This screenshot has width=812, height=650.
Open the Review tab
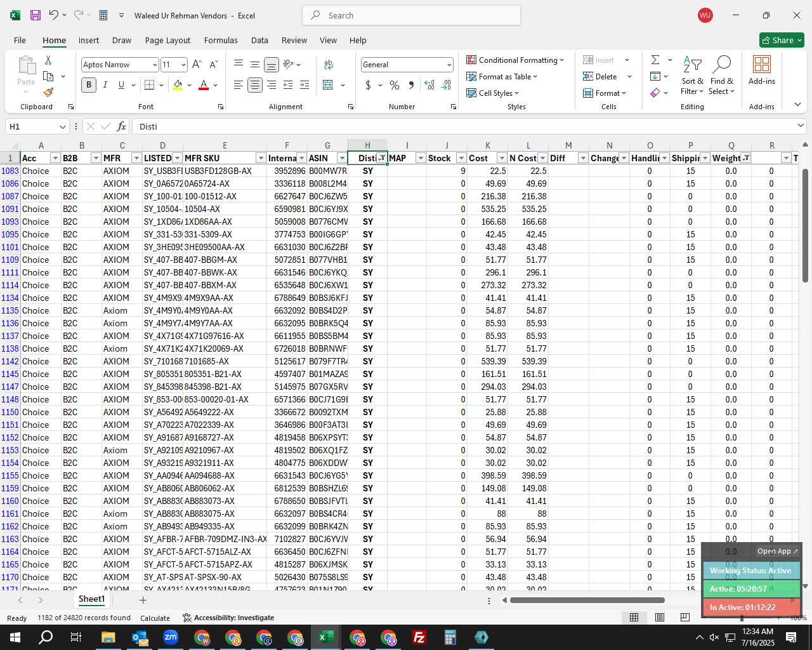294,40
